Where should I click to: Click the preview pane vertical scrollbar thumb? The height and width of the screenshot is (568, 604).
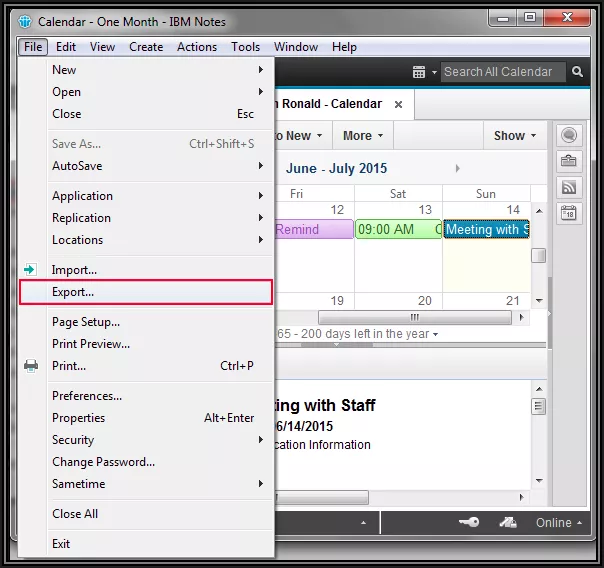539,406
